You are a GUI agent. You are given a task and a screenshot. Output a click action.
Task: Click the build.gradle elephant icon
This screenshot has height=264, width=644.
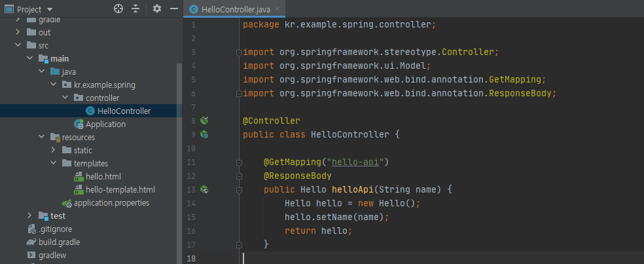click(x=31, y=242)
